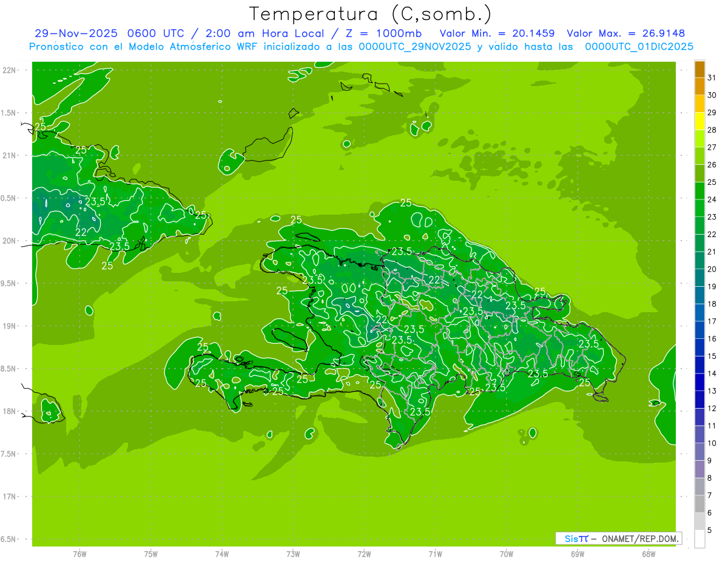The width and height of the screenshot is (728, 562).
Task: Pick the yellow swatch between 28 and 29
Action: pyautogui.click(x=699, y=121)
